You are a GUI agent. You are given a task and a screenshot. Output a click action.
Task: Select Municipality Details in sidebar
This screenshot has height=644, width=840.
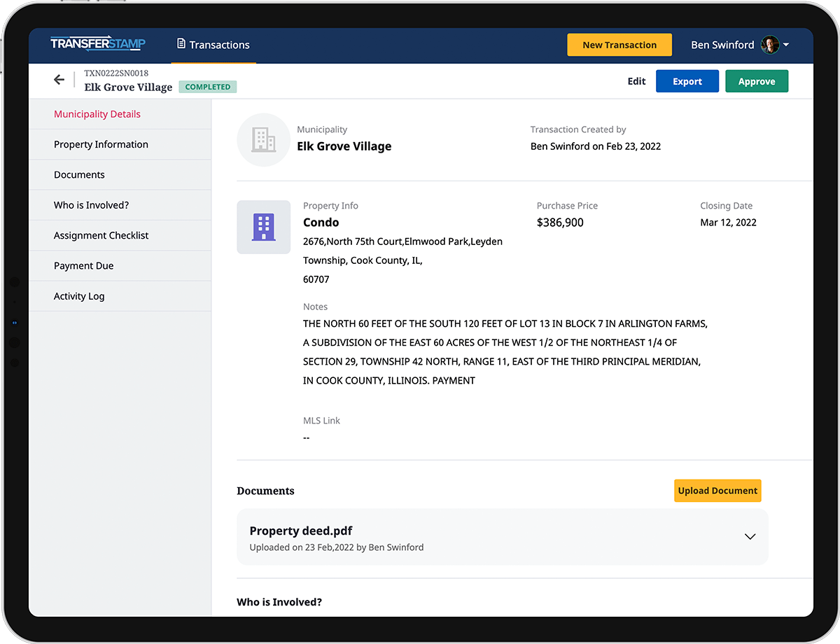120,114
